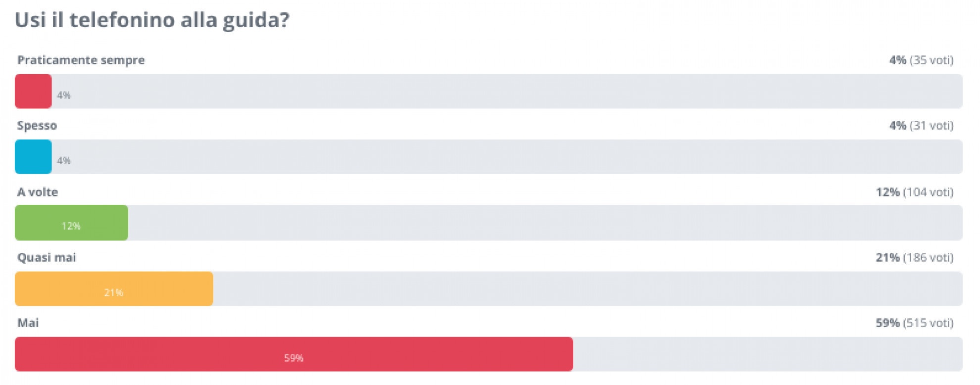The height and width of the screenshot is (385, 980).
Task: Click the small red 'Praticamente sempre' bar
Action: tap(33, 92)
